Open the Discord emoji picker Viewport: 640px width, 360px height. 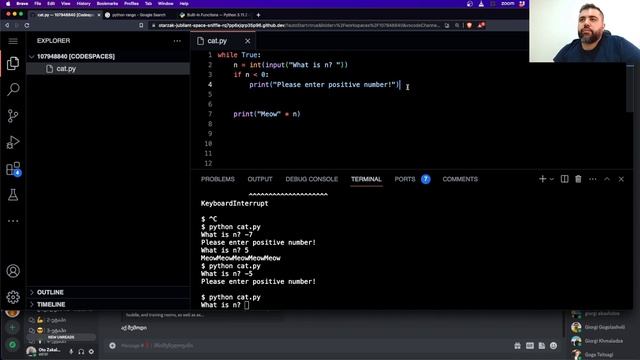click(553, 346)
